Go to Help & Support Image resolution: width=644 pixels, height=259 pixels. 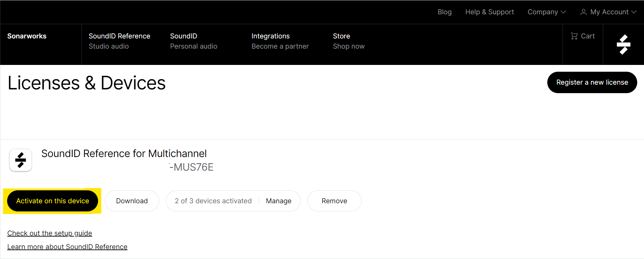490,12
